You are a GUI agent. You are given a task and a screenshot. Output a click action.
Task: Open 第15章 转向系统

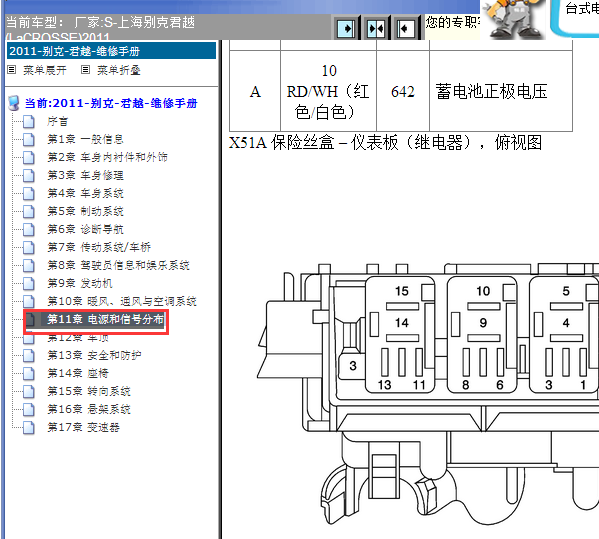[x=89, y=391]
